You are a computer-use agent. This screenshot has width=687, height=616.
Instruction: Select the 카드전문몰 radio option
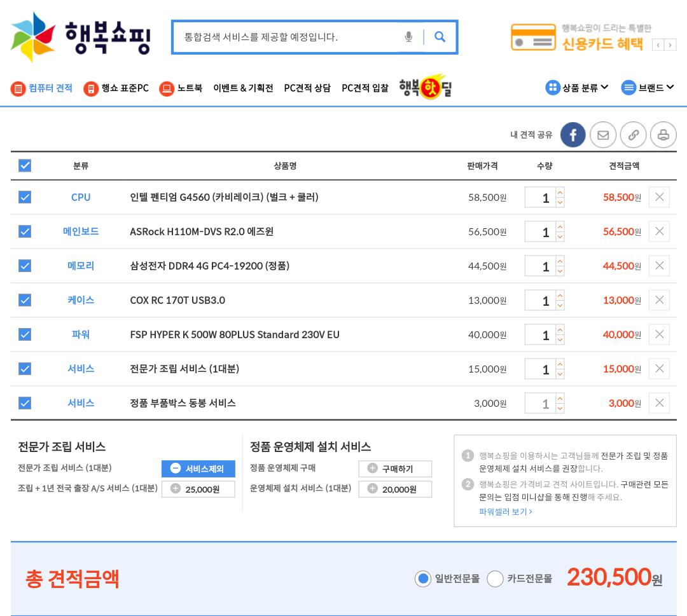coord(495,578)
